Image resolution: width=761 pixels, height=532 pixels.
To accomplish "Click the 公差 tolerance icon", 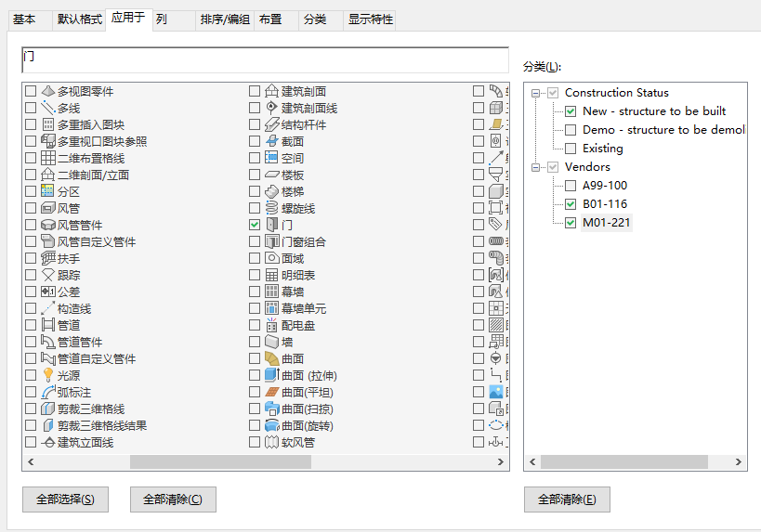I will [48, 292].
